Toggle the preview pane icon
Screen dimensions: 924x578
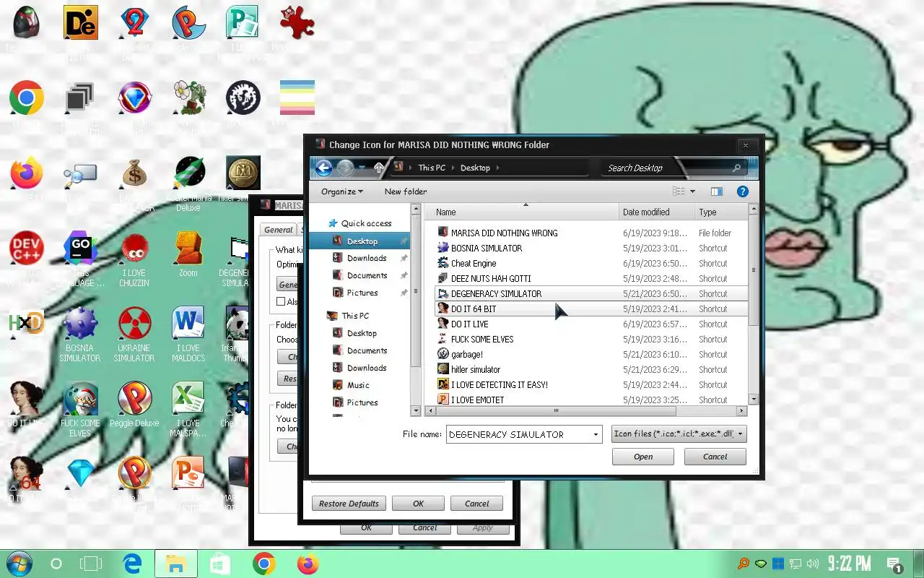[x=716, y=191]
